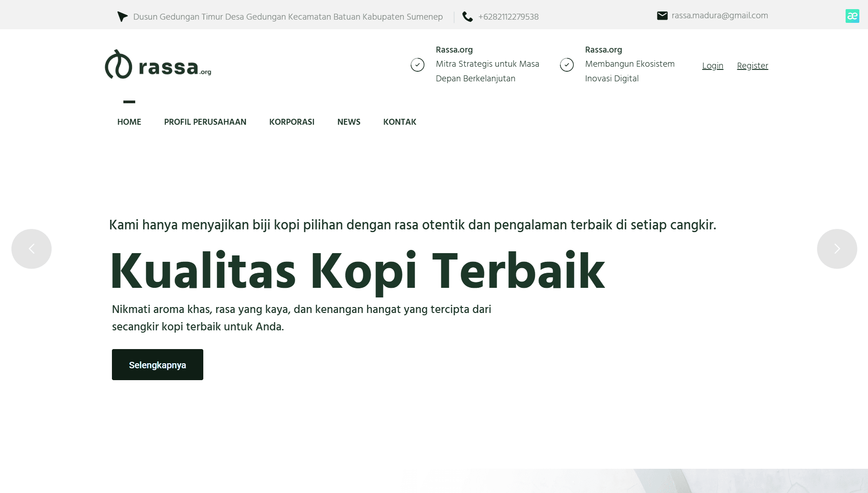The image size is (868, 493).
Task: Click the email envelope icon
Action: (662, 15)
